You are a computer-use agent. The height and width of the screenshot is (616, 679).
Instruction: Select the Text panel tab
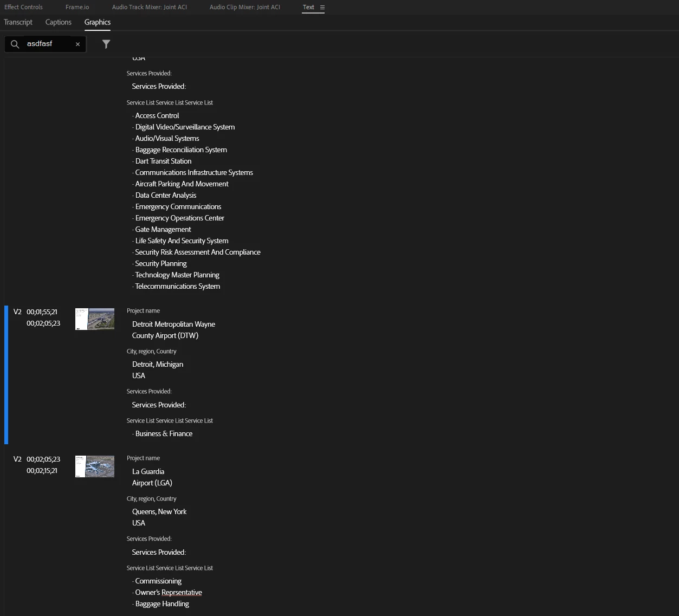tap(308, 7)
